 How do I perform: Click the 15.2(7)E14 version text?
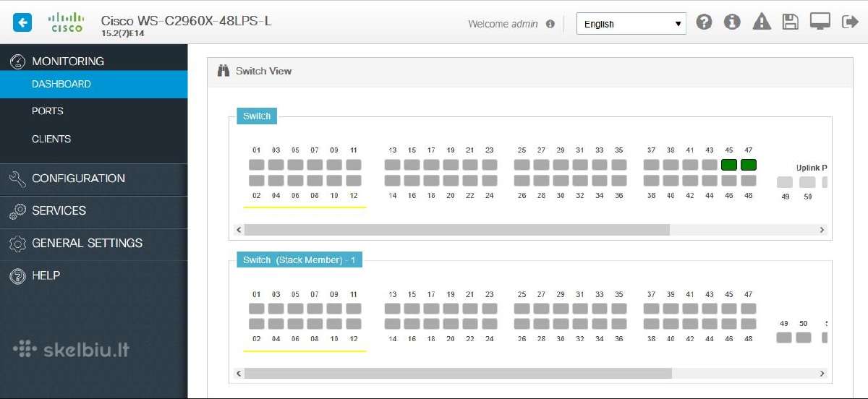[x=122, y=33]
